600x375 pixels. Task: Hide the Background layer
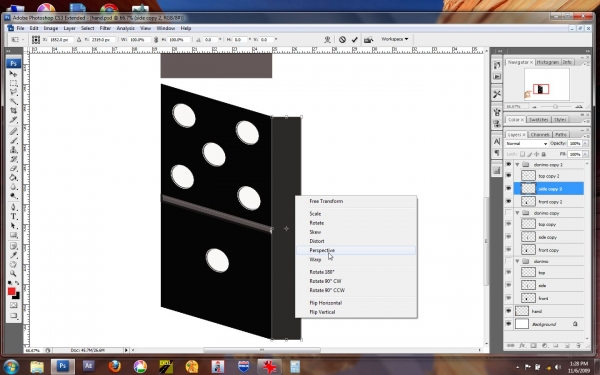[x=509, y=324]
